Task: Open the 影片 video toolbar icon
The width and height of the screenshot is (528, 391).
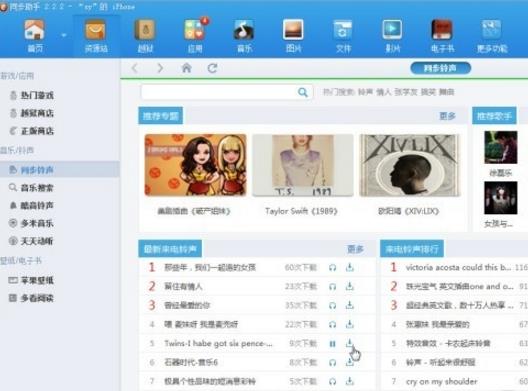Action: coord(392,36)
